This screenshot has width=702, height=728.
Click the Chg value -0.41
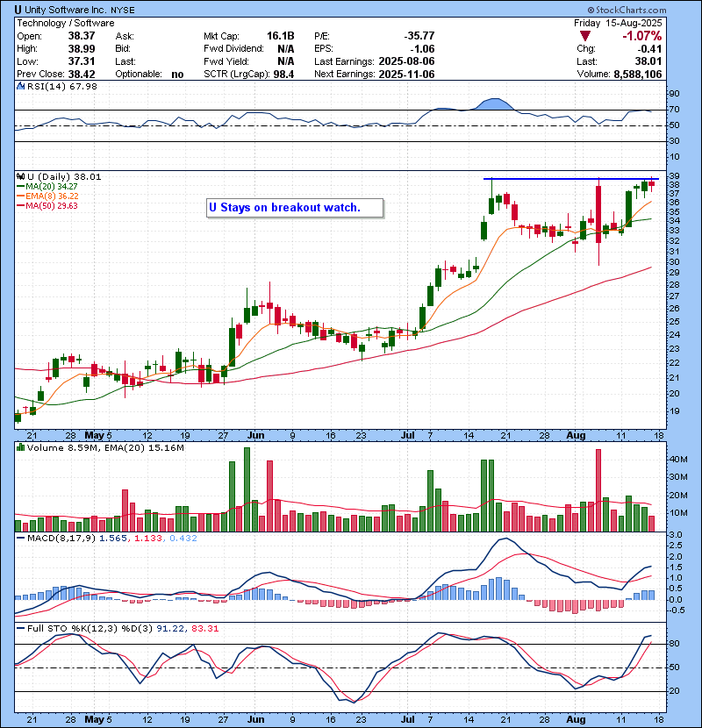[x=649, y=49]
